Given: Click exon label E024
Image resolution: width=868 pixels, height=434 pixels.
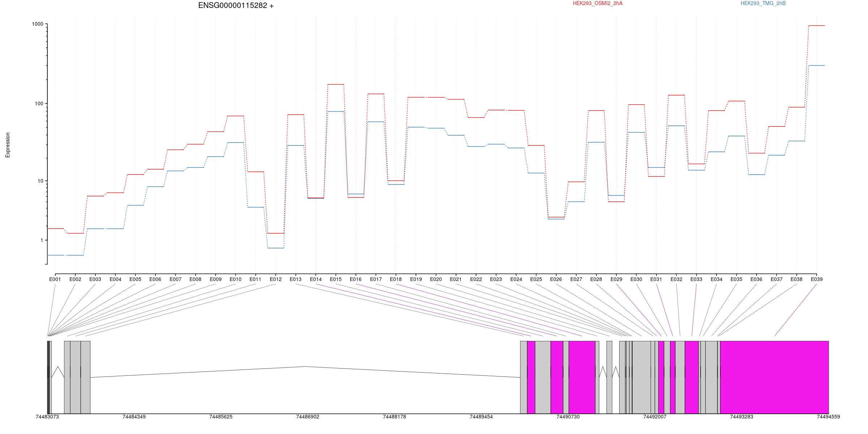Looking at the screenshot, I should (x=516, y=279).
